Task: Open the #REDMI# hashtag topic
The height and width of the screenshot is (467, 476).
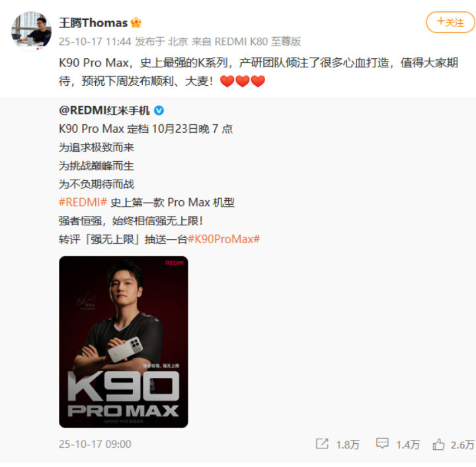Action: 83,202
